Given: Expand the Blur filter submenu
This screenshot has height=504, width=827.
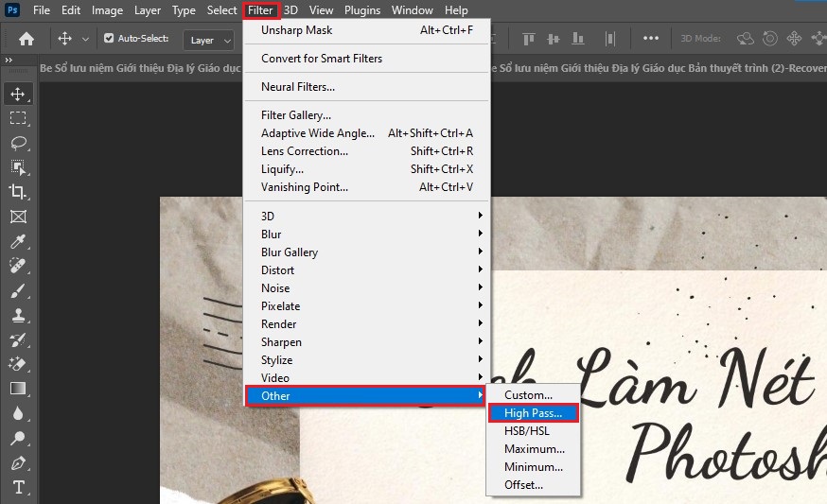Looking at the screenshot, I should click(365, 234).
